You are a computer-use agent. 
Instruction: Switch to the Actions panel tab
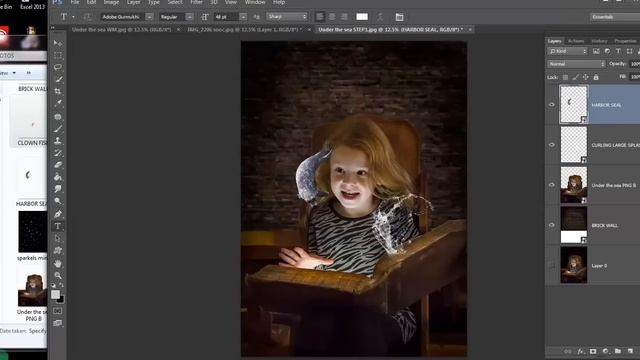click(576, 41)
